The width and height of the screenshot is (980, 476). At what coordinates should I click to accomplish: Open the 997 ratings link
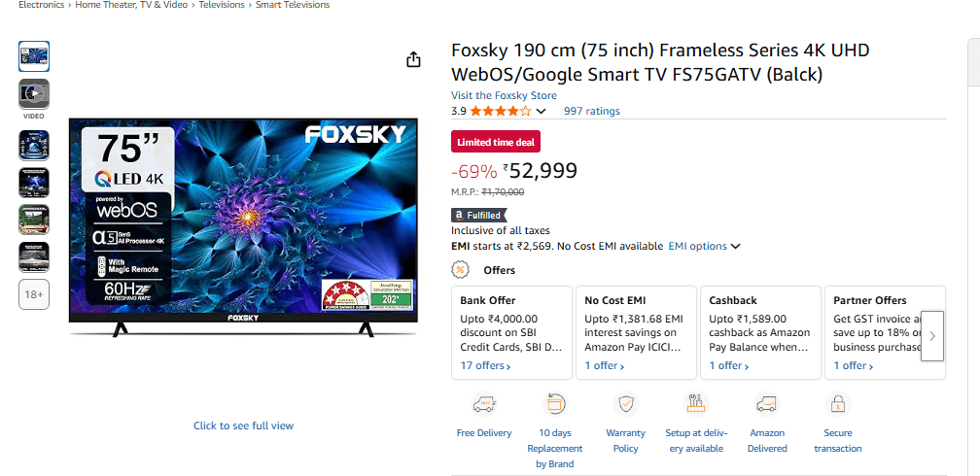click(x=591, y=111)
